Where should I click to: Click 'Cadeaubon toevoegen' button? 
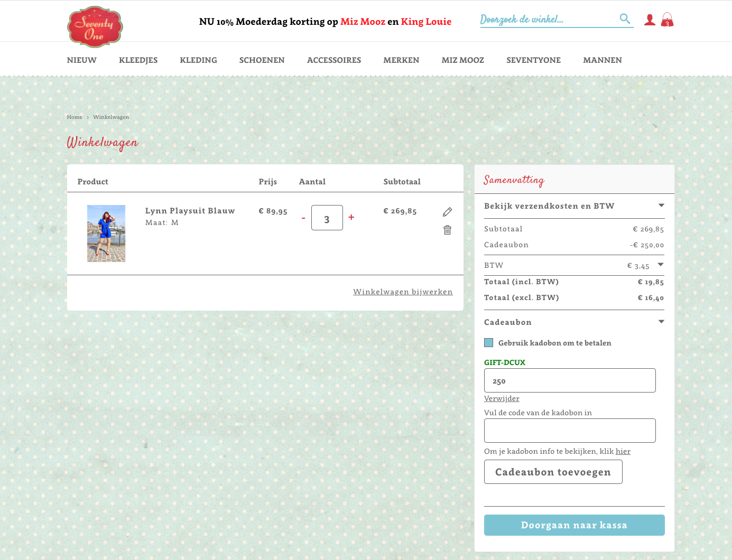pyautogui.click(x=553, y=472)
